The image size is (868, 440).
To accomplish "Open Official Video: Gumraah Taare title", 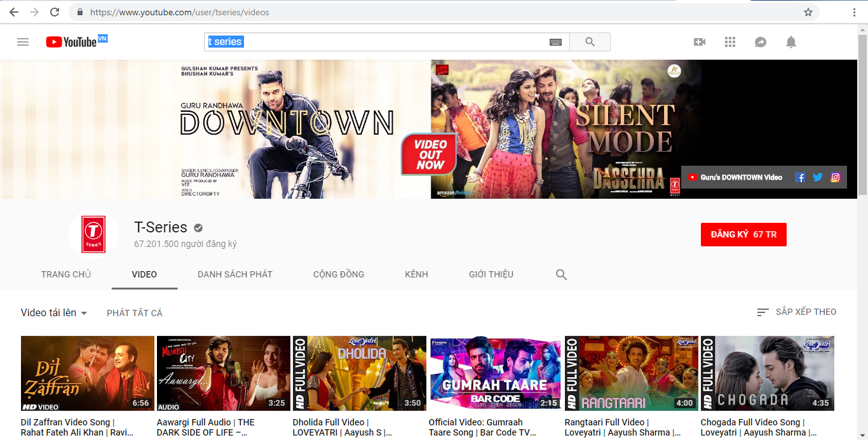I will (482, 427).
